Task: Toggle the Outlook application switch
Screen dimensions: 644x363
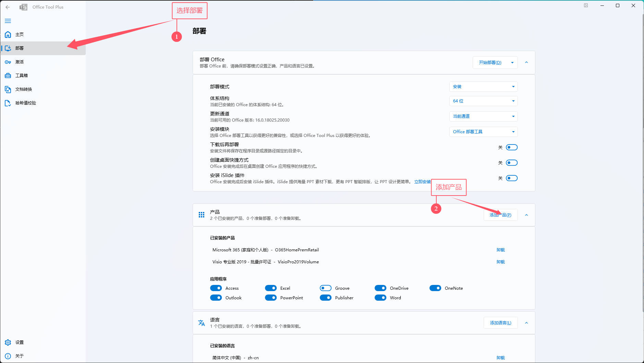Action: point(216,298)
